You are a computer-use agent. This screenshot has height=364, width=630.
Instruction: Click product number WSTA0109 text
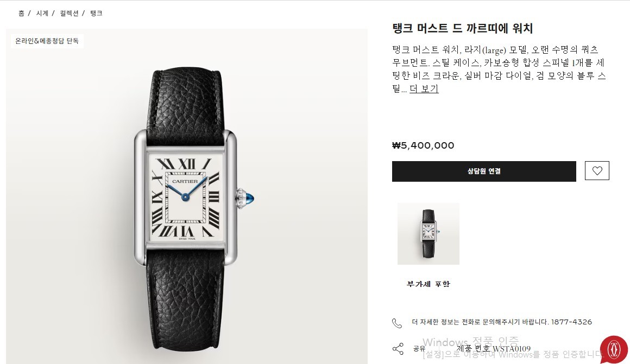pos(493,349)
